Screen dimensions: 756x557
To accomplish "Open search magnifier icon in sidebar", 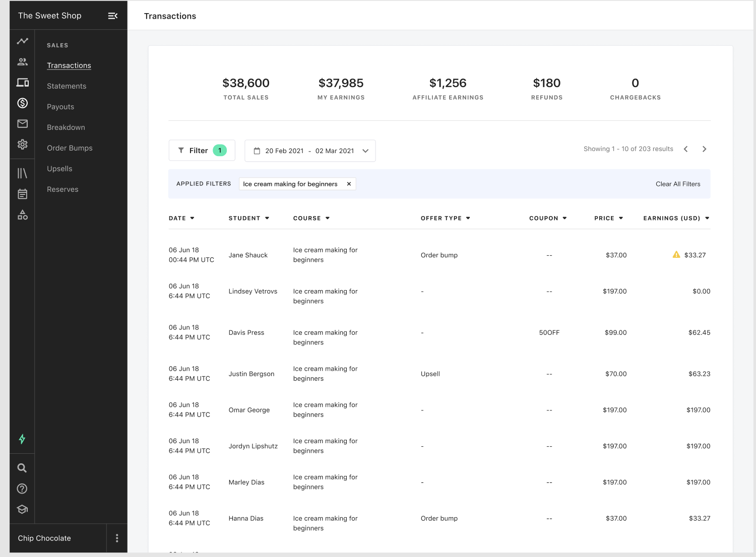I will [22, 468].
